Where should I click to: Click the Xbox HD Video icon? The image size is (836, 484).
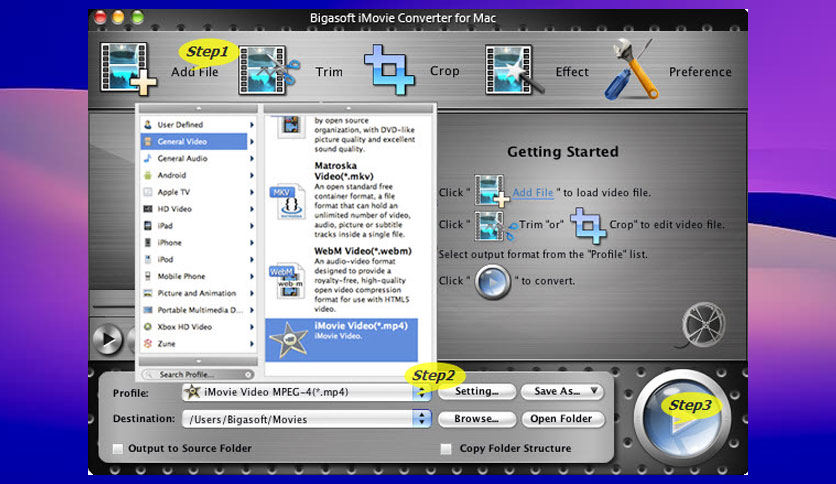[x=148, y=327]
